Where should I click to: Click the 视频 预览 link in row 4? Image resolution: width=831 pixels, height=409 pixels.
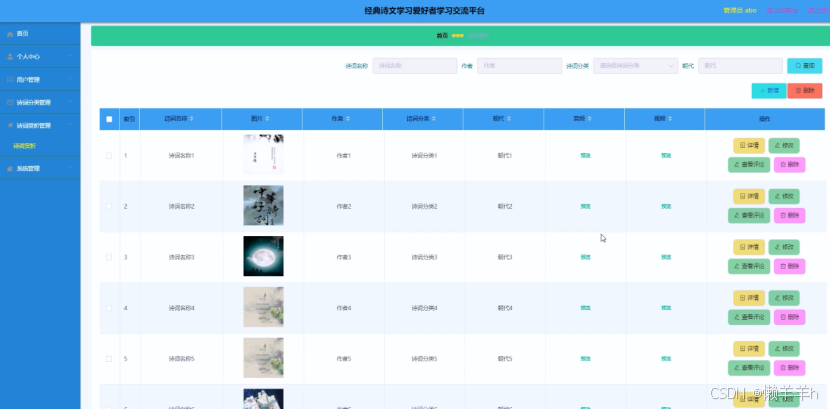pos(666,308)
